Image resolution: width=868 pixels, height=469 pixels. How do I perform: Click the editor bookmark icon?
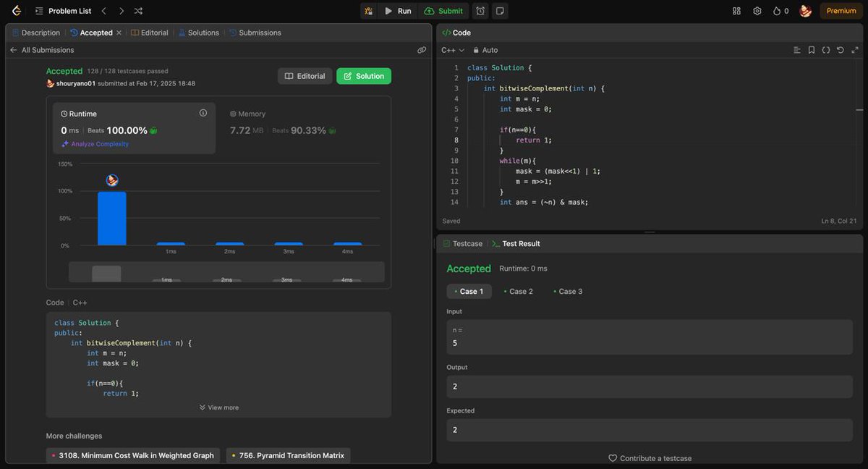coord(812,50)
